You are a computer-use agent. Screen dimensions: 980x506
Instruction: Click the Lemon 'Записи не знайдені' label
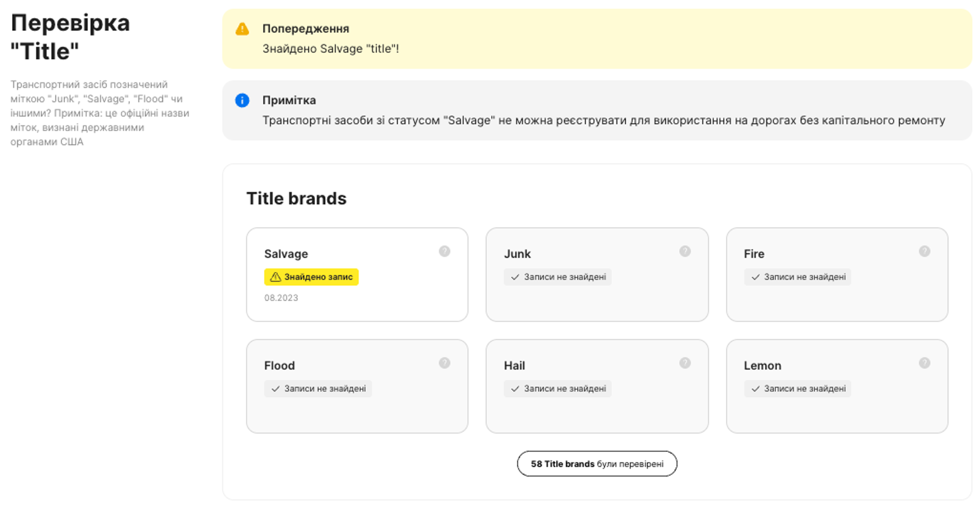pos(797,389)
